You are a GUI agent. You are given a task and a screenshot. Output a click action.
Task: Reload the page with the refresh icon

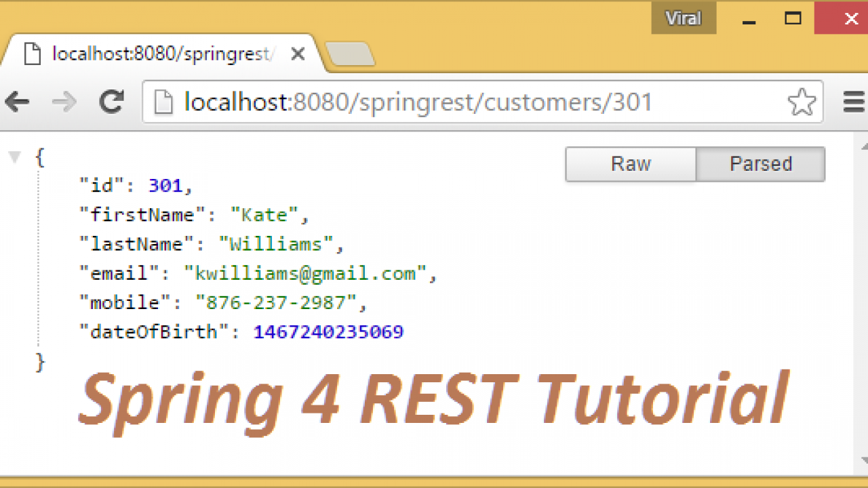[x=112, y=102]
